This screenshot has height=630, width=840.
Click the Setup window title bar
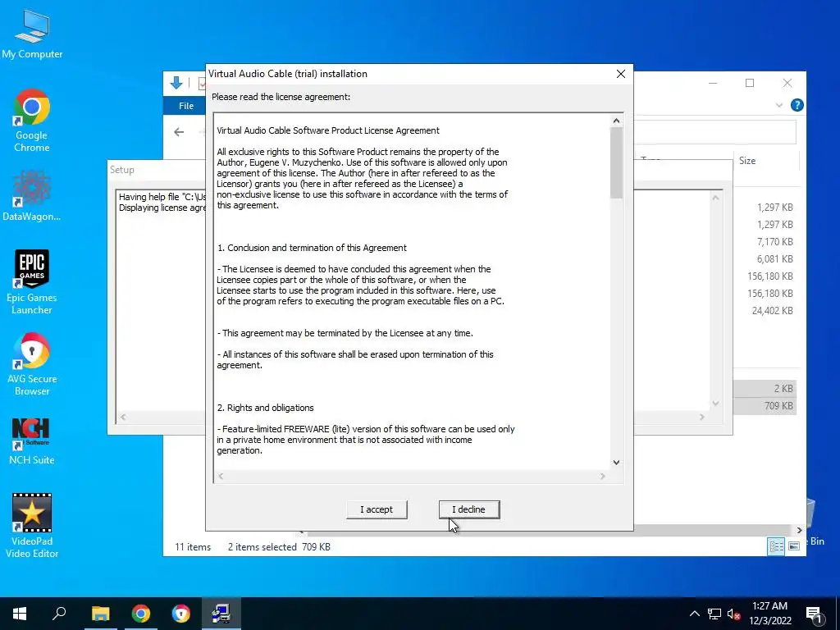click(x=157, y=170)
